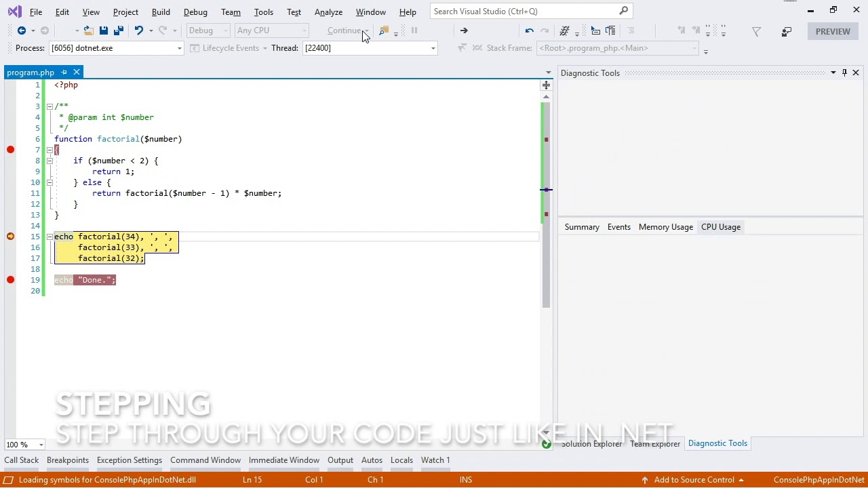The width and height of the screenshot is (868, 488).
Task: Open the Diagnostic Tools window position dropdown arrow
Action: [x=833, y=73]
